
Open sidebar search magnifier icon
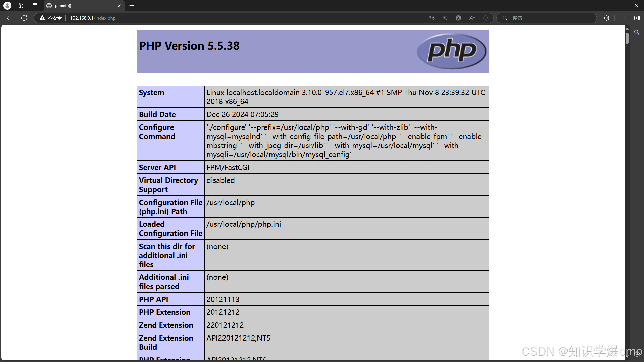click(x=637, y=32)
